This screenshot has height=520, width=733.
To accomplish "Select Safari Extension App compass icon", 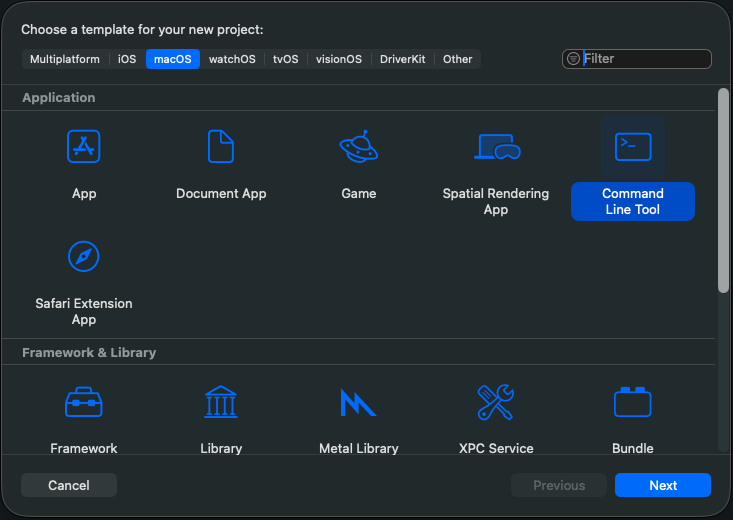I will point(84,256).
